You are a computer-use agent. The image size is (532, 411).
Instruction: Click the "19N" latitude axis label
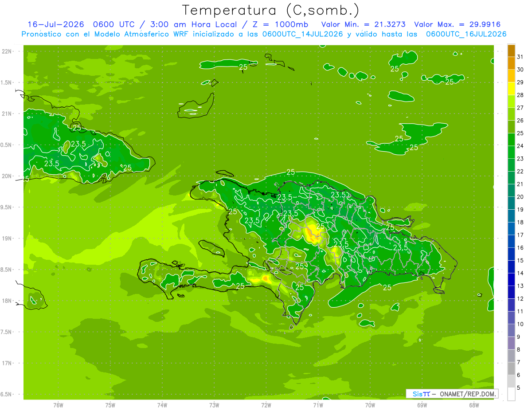[x=8, y=239]
